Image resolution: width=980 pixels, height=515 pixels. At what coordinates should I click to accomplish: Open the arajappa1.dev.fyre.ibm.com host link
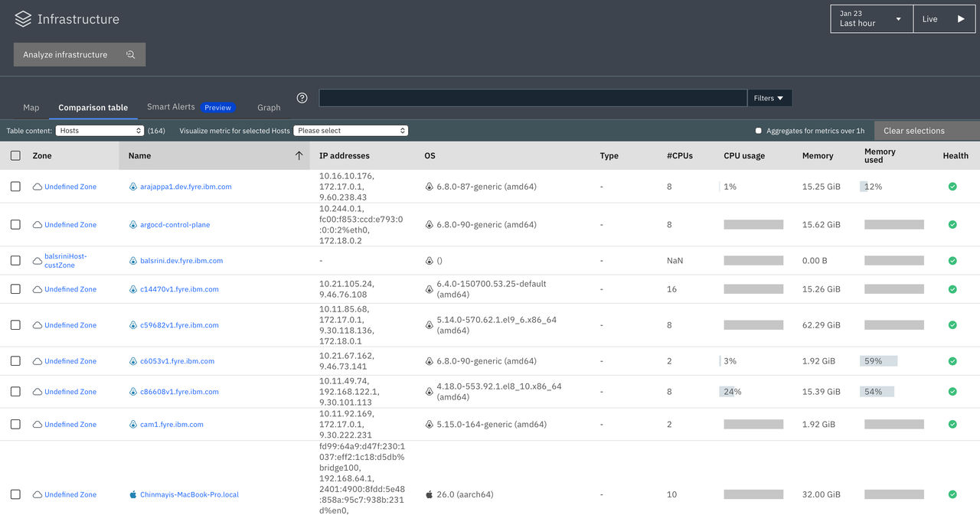[185, 187]
